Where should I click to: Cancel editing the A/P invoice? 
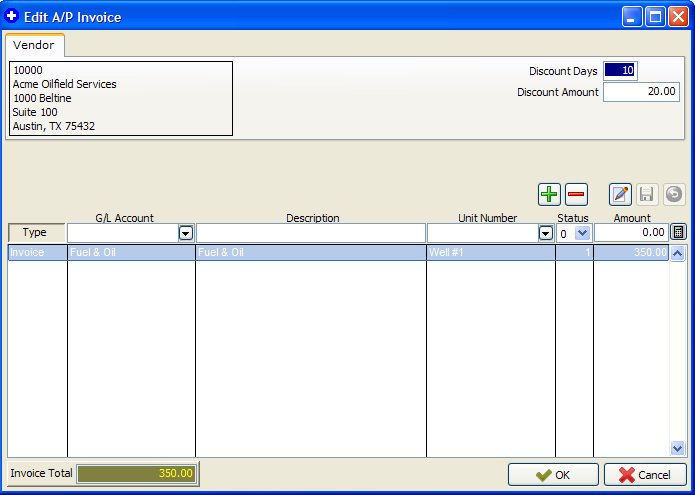[645, 475]
